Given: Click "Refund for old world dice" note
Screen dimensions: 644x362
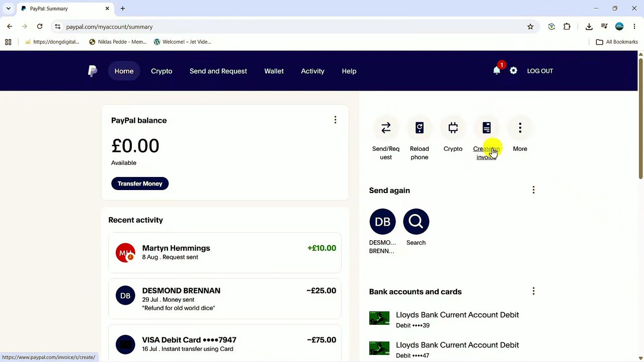Looking at the screenshot, I should pyautogui.click(x=178, y=308).
